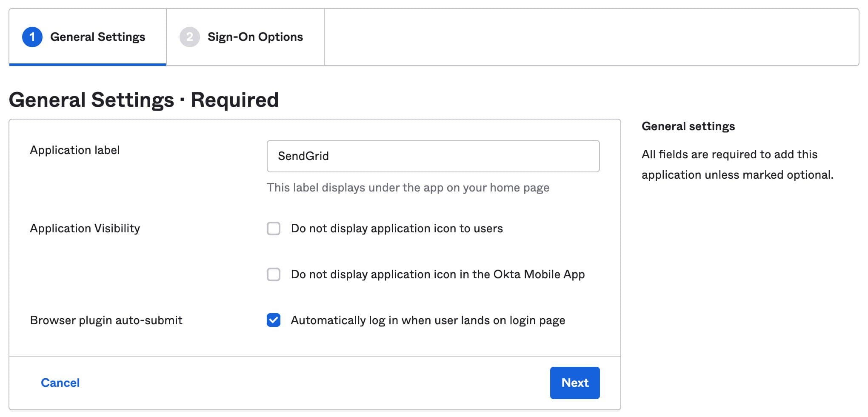Click the Application label field label
This screenshot has height=417, width=868.
[x=74, y=150]
